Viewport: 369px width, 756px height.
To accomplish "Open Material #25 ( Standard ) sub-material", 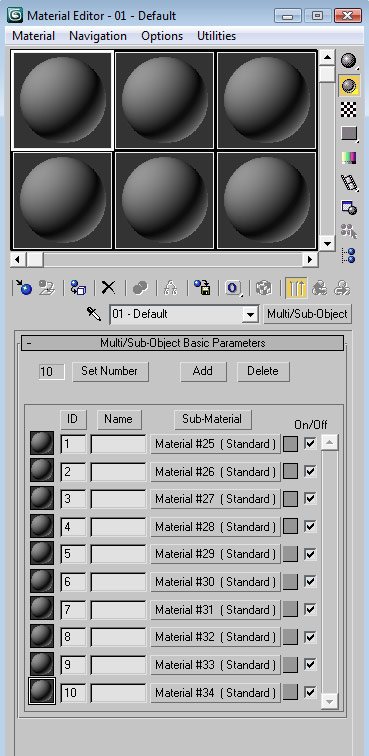I will pos(216,444).
